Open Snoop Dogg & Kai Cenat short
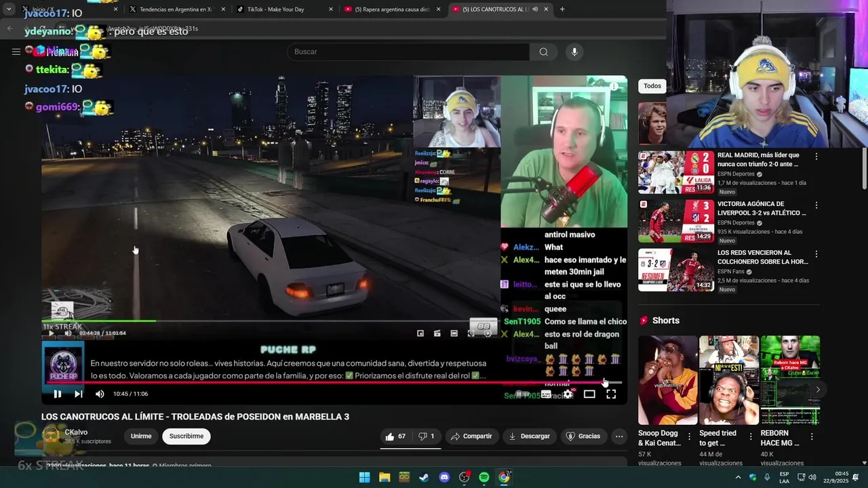Viewport: 868px width, 488px height. (668, 380)
